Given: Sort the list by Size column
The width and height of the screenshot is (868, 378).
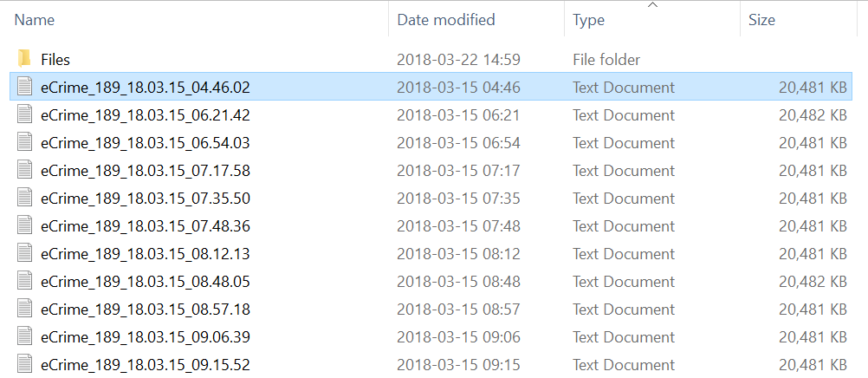Looking at the screenshot, I should pyautogui.click(x=761, y=19).
